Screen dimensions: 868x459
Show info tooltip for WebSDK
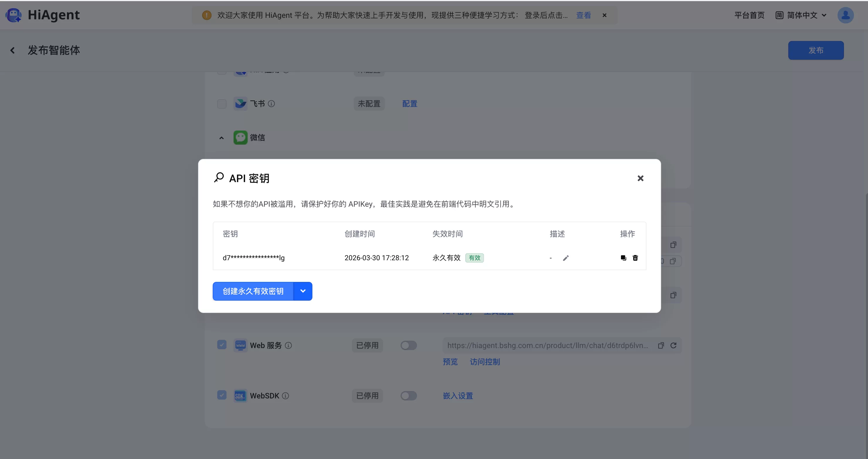pyautogui.click(x=285, y=396)
